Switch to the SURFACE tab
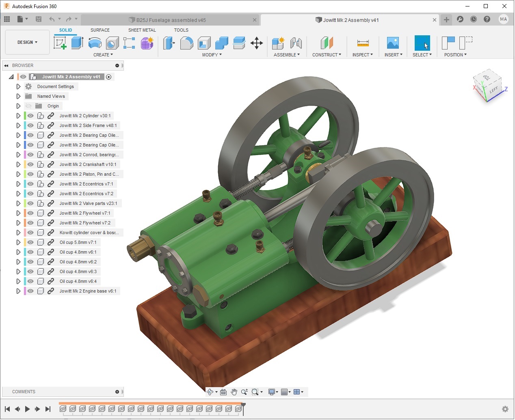The height and width of the screenshot is (420, 515). click(100, 30)
